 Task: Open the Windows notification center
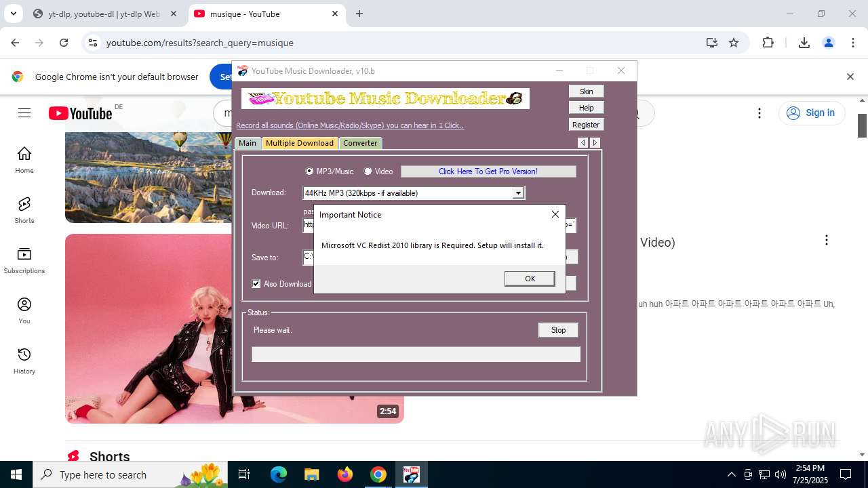click(x=846, y=474)
